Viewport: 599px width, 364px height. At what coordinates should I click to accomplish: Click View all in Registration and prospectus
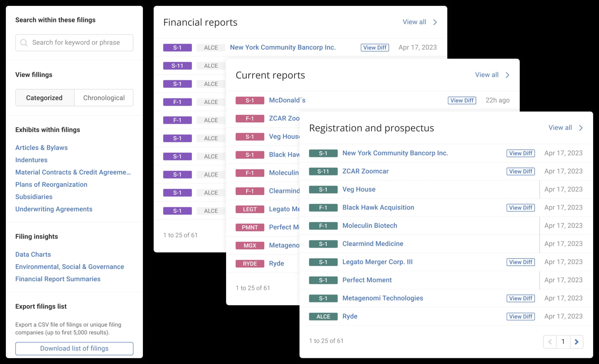560,128
